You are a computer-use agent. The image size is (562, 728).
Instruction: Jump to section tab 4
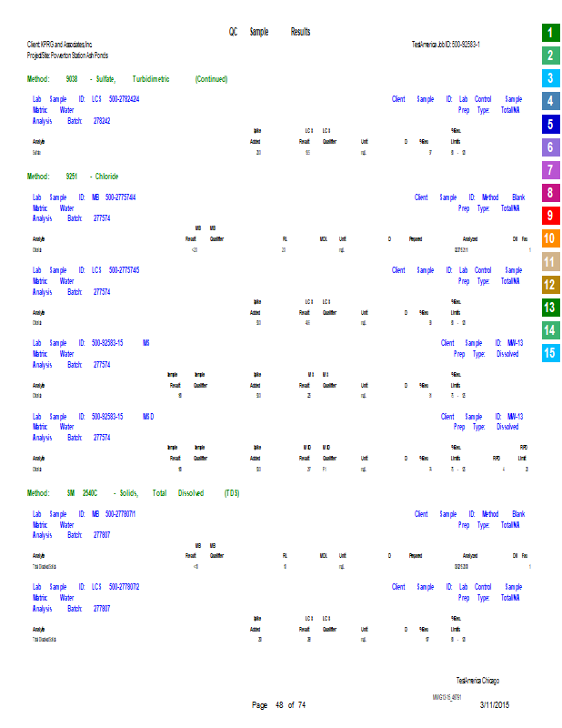(x=549, y=101)
